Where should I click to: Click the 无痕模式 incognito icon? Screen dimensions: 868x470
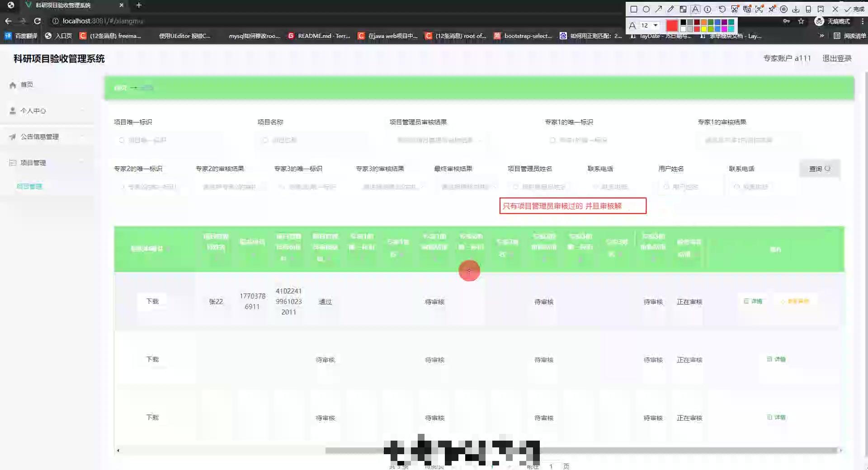[x=819, y=21]
